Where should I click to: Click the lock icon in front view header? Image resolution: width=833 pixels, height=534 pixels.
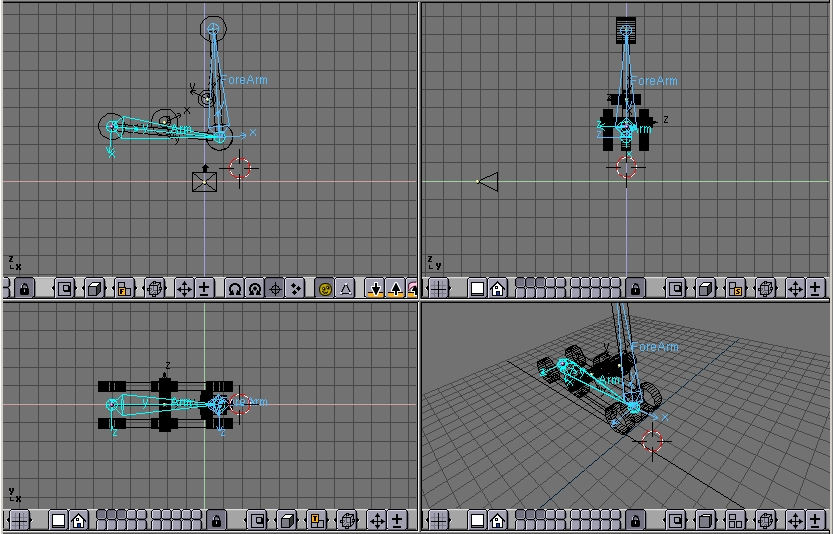point(24,288)
